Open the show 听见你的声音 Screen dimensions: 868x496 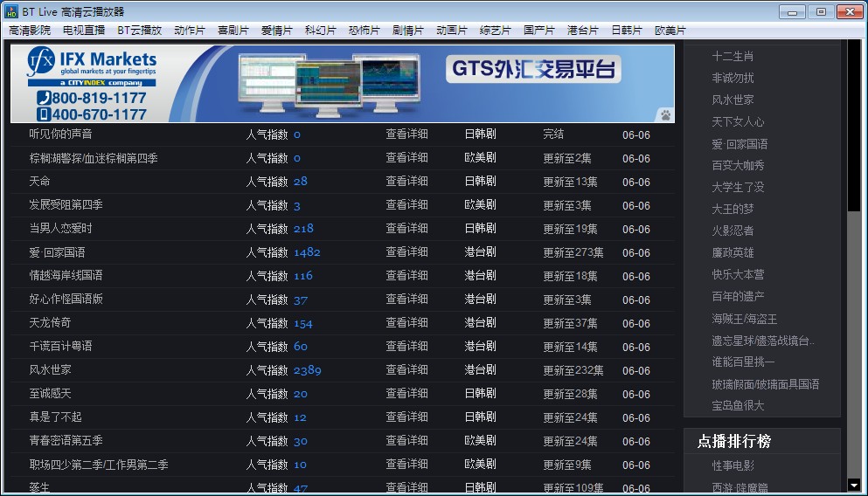(x=60, y=134)
